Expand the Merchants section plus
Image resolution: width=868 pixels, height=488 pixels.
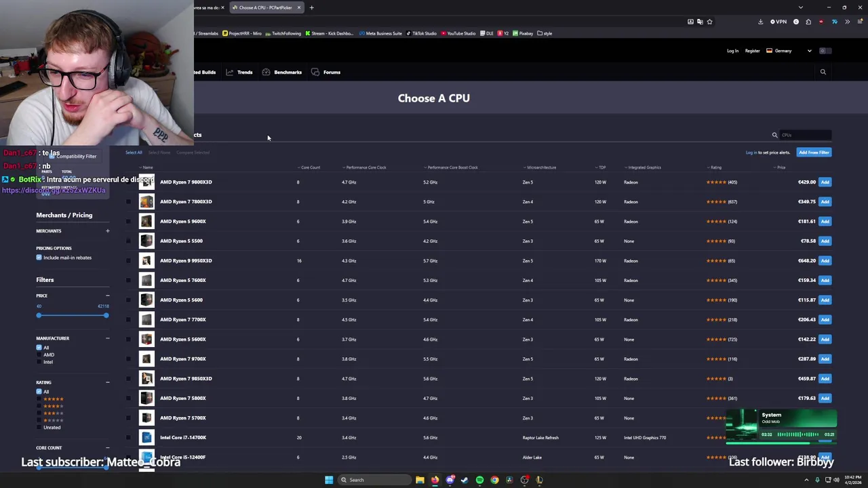107,231
